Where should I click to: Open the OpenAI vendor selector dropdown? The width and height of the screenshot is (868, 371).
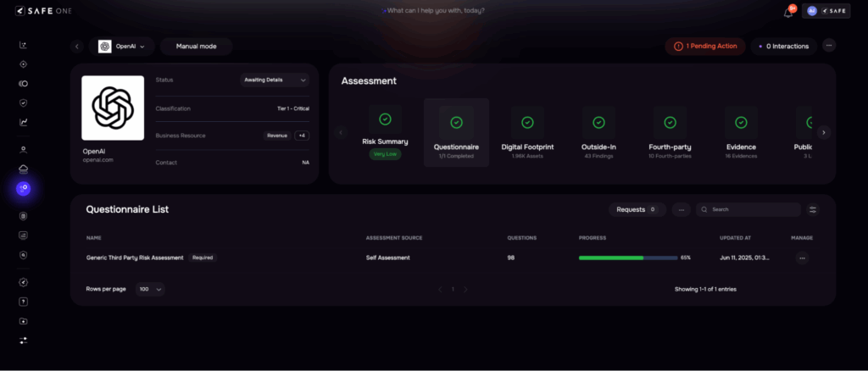(x=121, y=47)
